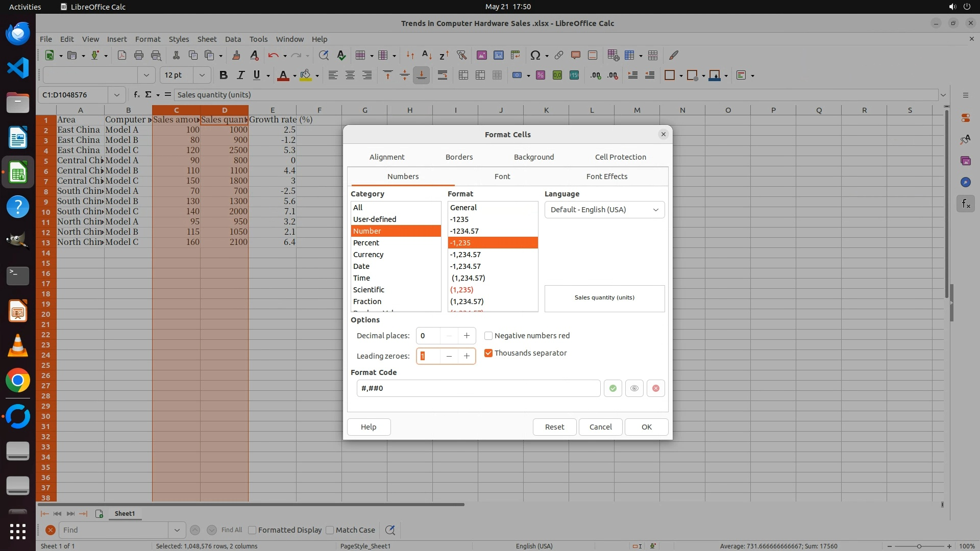Toggle Bold formatting in toolbar
980x551 pixels.
[223, 76]
